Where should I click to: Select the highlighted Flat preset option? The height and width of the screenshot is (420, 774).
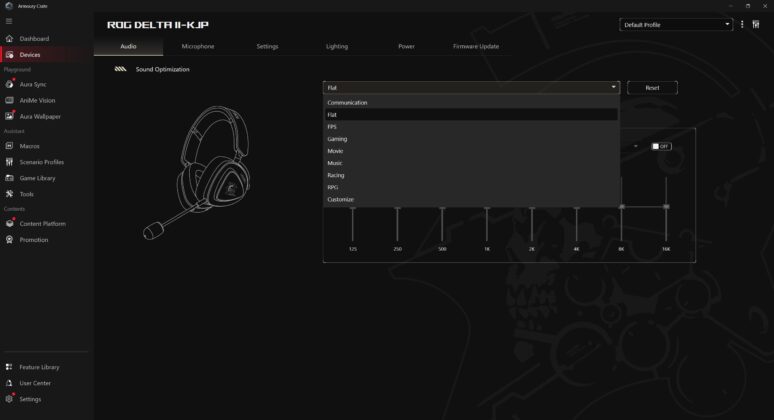471,115
